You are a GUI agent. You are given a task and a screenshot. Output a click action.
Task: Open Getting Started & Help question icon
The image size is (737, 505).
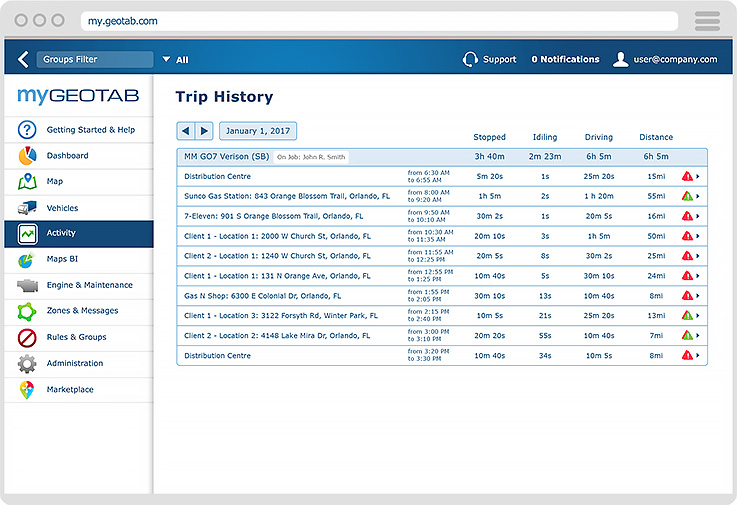(x=27, y=129)
